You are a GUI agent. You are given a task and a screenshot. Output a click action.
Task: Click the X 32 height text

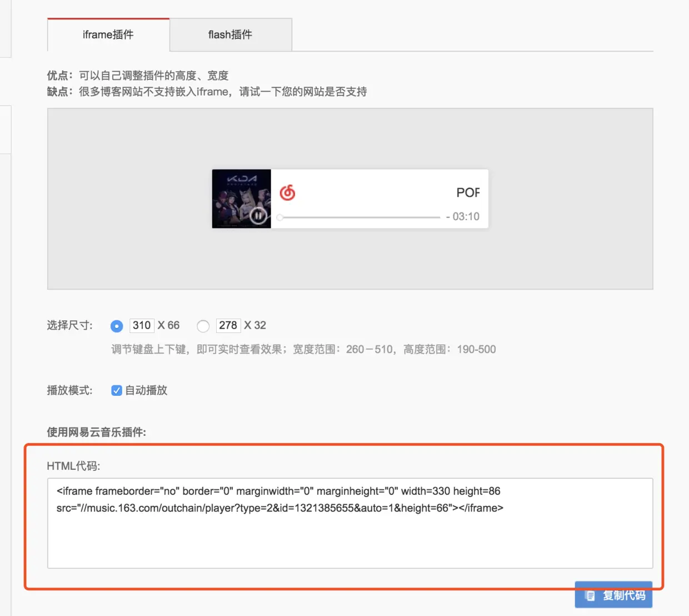(255, 325)
